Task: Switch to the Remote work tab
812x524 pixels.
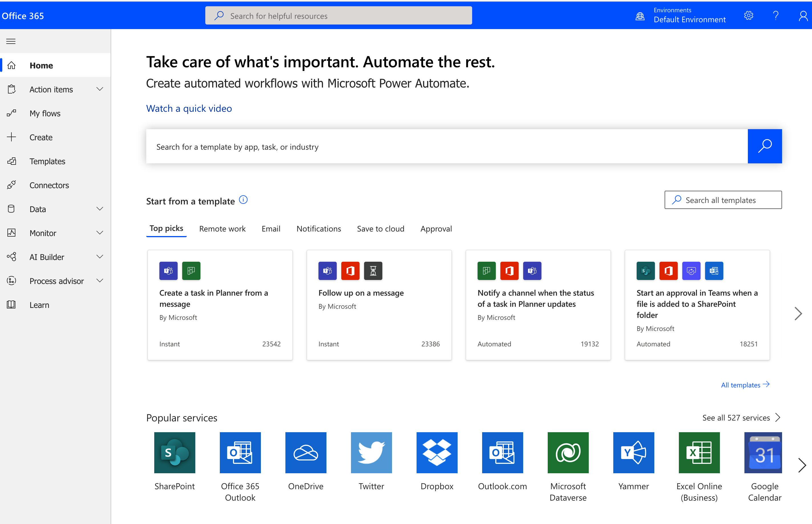Action: coord(222,229)
